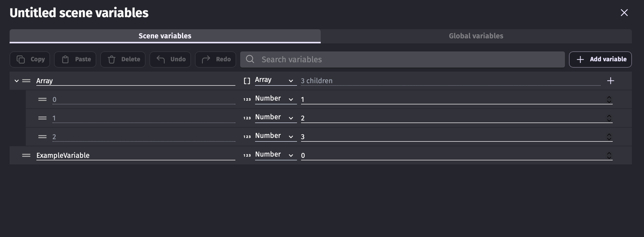This screenshot has height=237, width=644.
Task: Close the scene variables dialog
Action: pos(624,13)
